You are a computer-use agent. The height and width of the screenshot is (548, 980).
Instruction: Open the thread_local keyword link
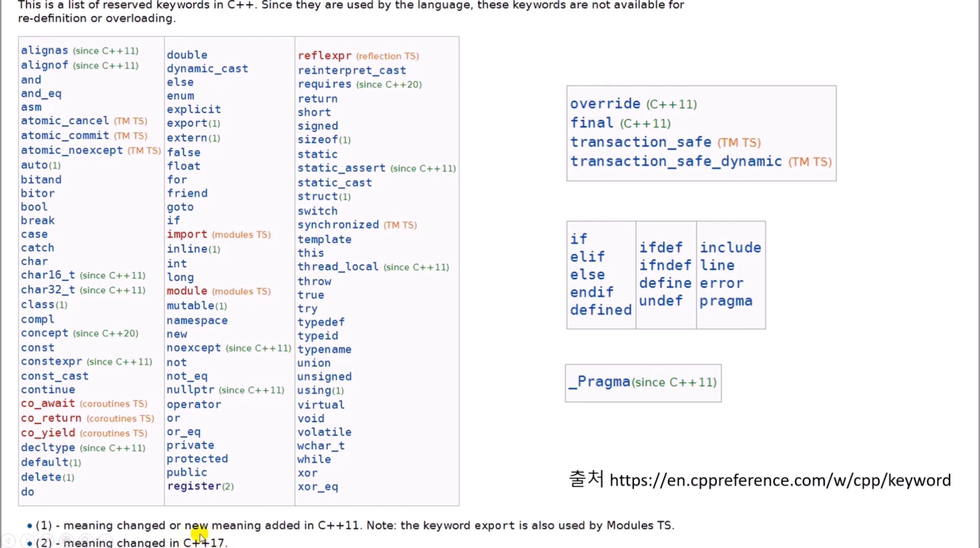click(x=338, y=266)
